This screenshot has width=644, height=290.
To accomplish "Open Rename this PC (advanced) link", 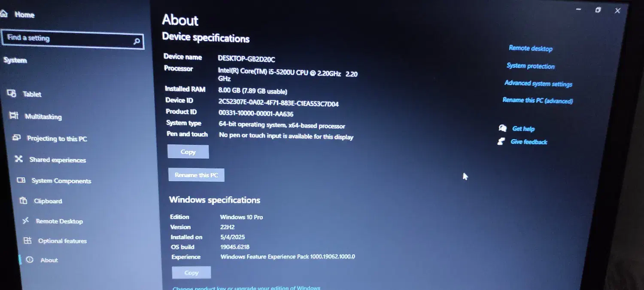I will pos(538,101).
